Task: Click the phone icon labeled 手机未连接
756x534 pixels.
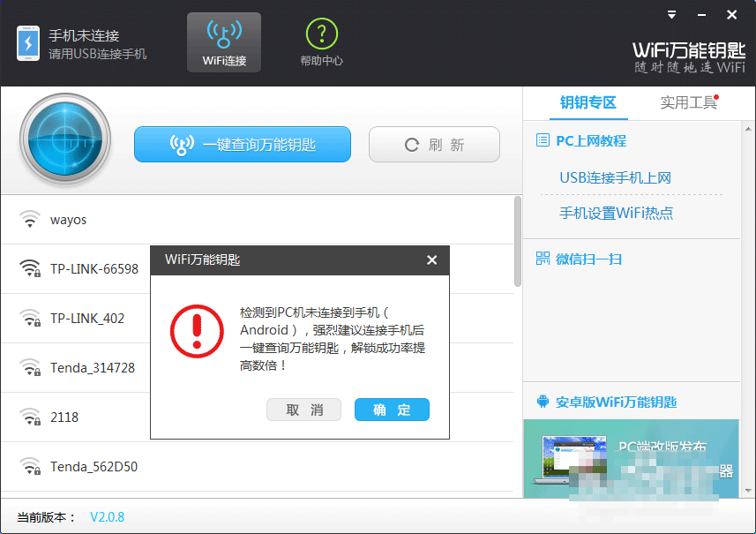Action: pos(26,41)
